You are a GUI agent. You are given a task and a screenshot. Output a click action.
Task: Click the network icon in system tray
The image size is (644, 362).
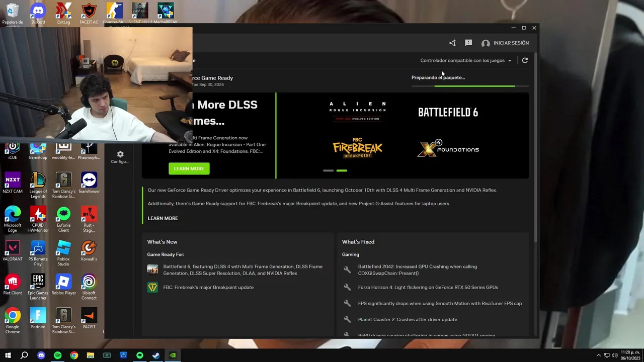607,355
